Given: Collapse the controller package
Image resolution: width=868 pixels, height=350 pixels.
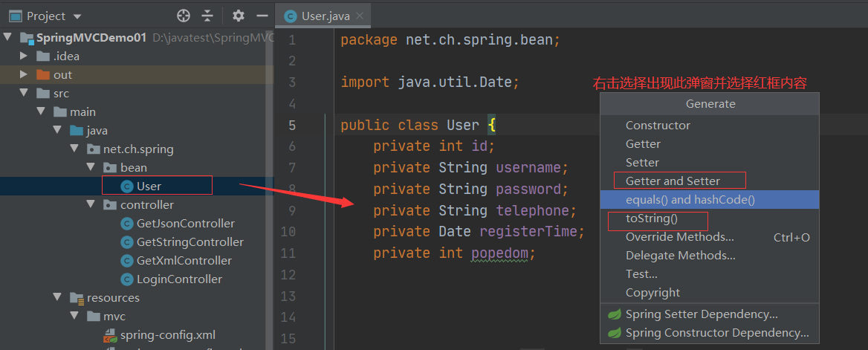Looking at the screenshot, I should pyautogui.click(x=91, y=205).
